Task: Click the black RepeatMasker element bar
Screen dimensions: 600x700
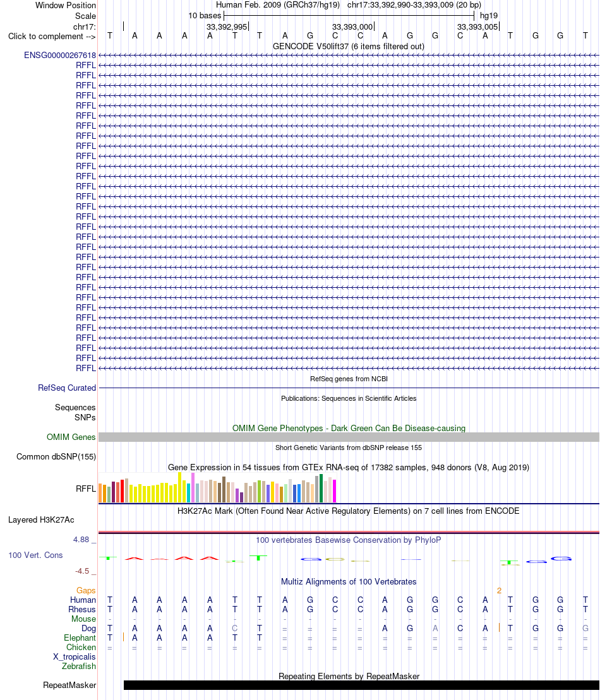Action: click(361, 685)
